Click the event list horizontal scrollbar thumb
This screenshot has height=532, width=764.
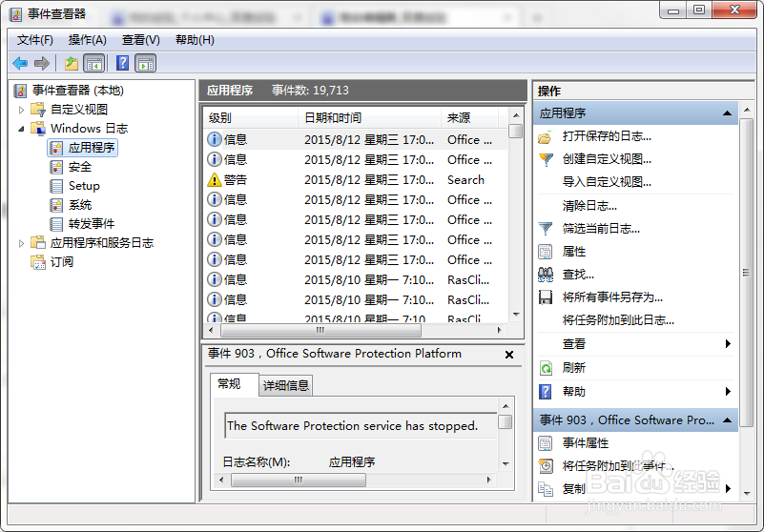click(320, 330)
